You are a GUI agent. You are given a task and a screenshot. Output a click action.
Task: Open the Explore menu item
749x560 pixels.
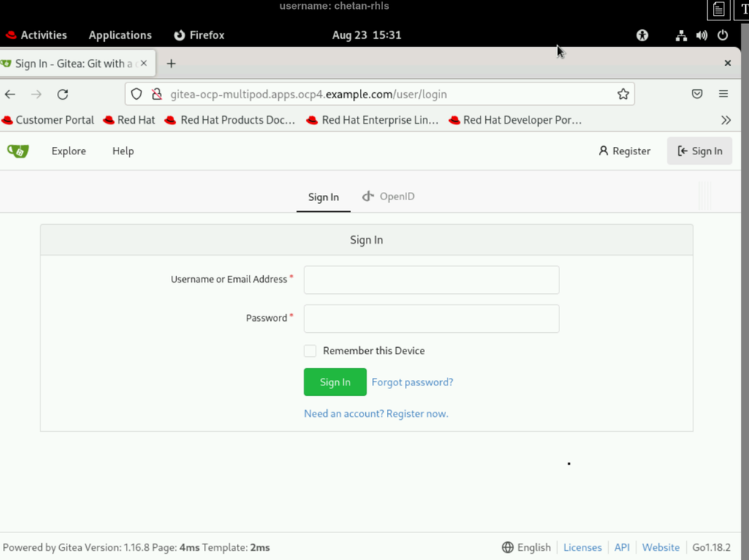point(68,151)
